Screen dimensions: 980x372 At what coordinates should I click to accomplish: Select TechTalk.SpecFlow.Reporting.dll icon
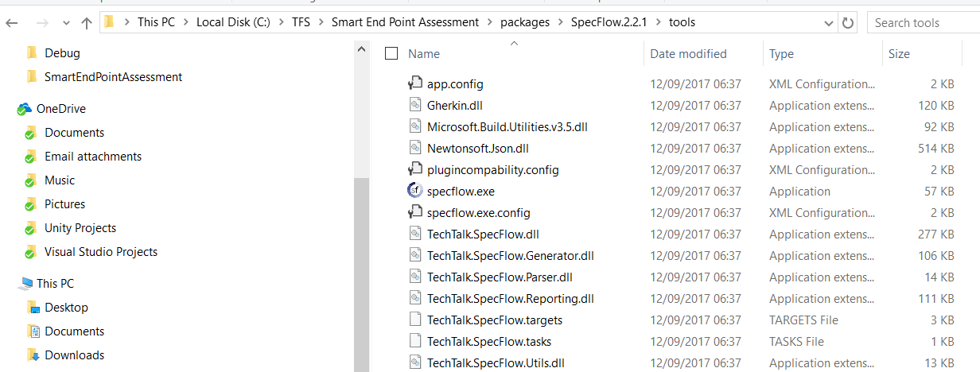click(414, 297)
